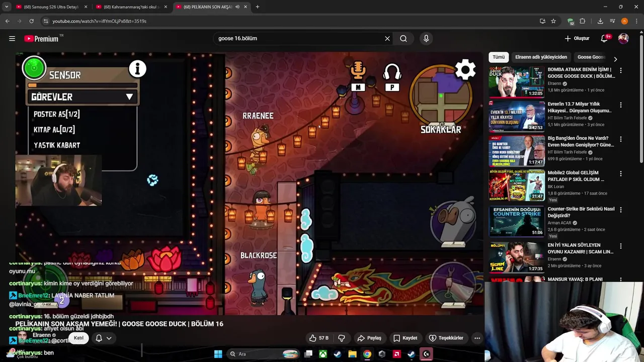Click the game info icon in the video

coord(137,69)
